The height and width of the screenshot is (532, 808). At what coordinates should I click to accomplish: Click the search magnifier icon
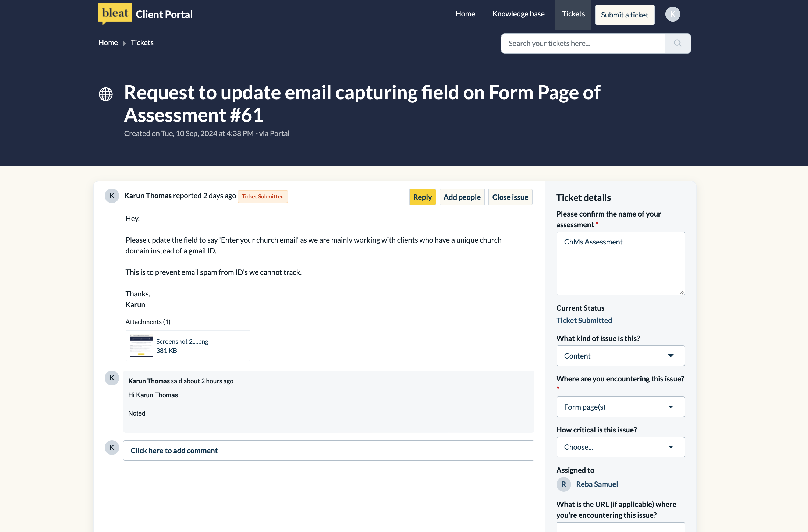coord(677,43)
